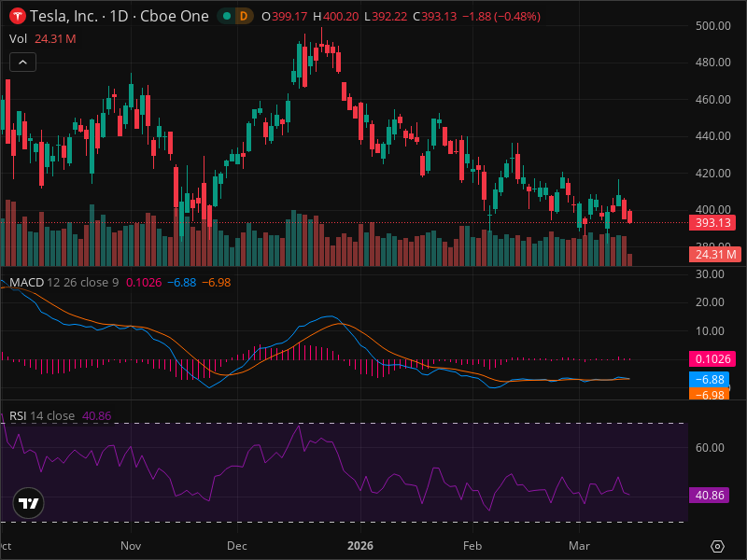
Task: Click the 30.00 MACD axis tick
Action: [x=710, y=274]
